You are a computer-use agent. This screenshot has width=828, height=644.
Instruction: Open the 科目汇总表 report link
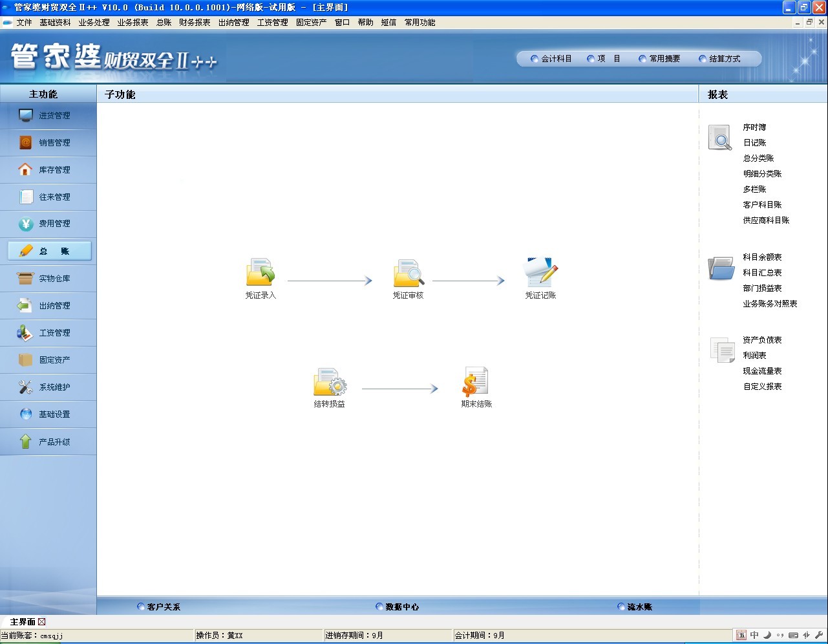pyautogui.click(x=762, y=273)
